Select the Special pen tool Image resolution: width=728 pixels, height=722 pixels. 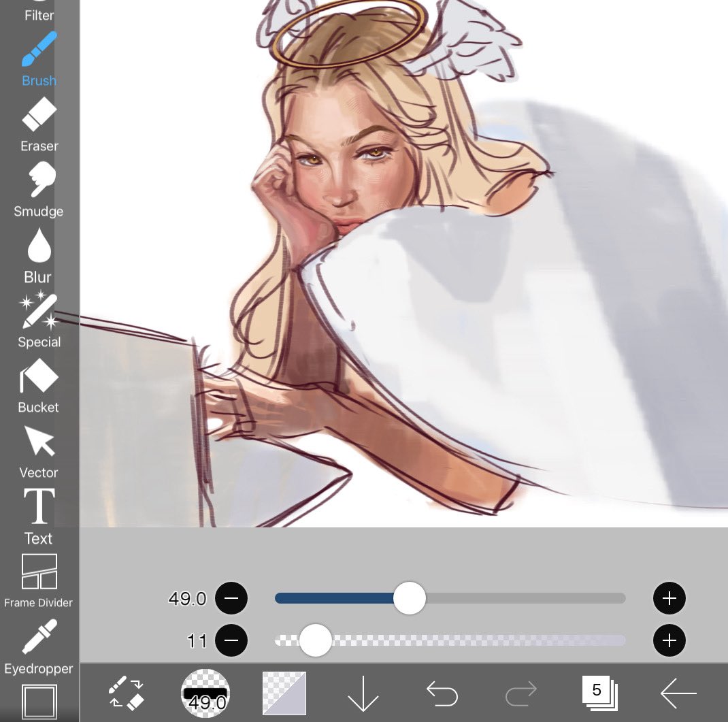(x=39, y=321)
